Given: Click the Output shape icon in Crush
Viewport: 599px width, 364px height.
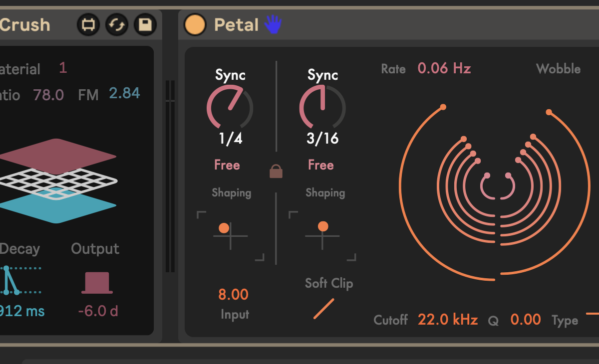Looking at the screenshot, I should point(97,283).
